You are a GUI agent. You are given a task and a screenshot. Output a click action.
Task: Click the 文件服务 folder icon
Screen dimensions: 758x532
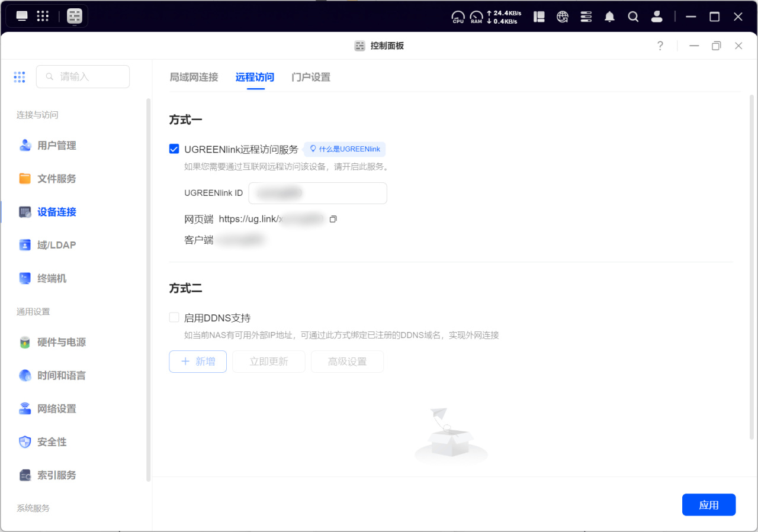tap(25, 179)
